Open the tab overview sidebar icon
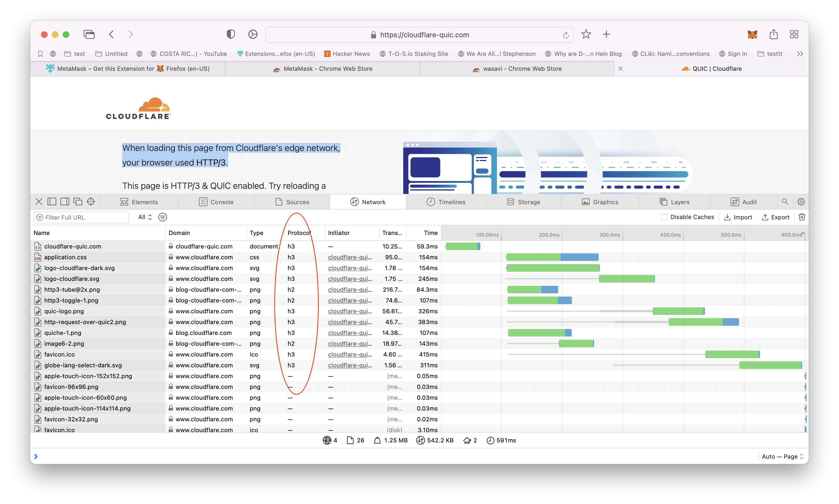 89,34
